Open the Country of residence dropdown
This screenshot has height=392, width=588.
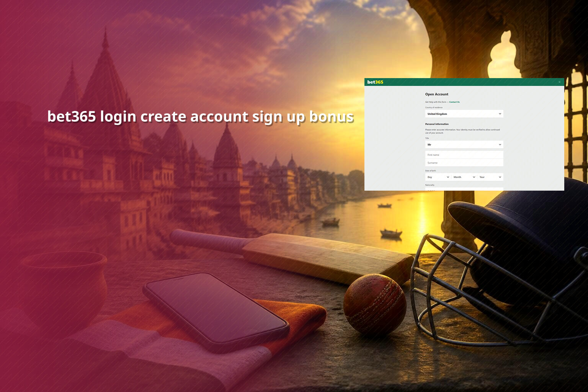pyautogui.click(x=464, y=114)
